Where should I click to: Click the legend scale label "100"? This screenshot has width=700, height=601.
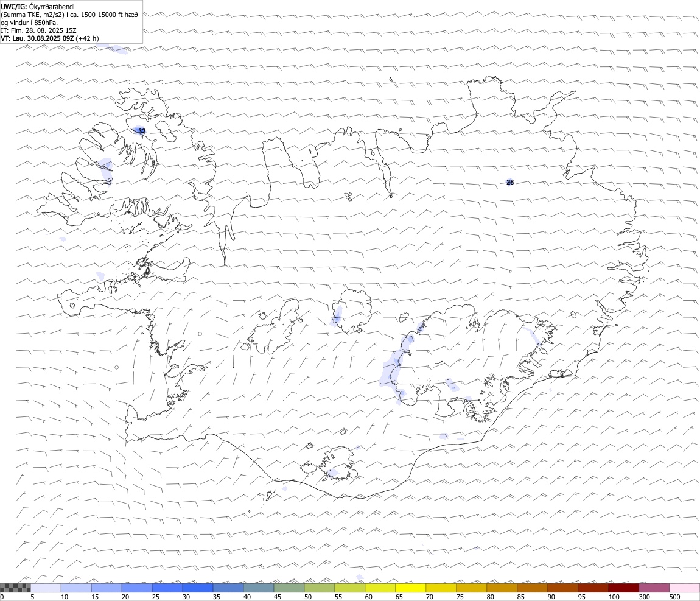614,597
